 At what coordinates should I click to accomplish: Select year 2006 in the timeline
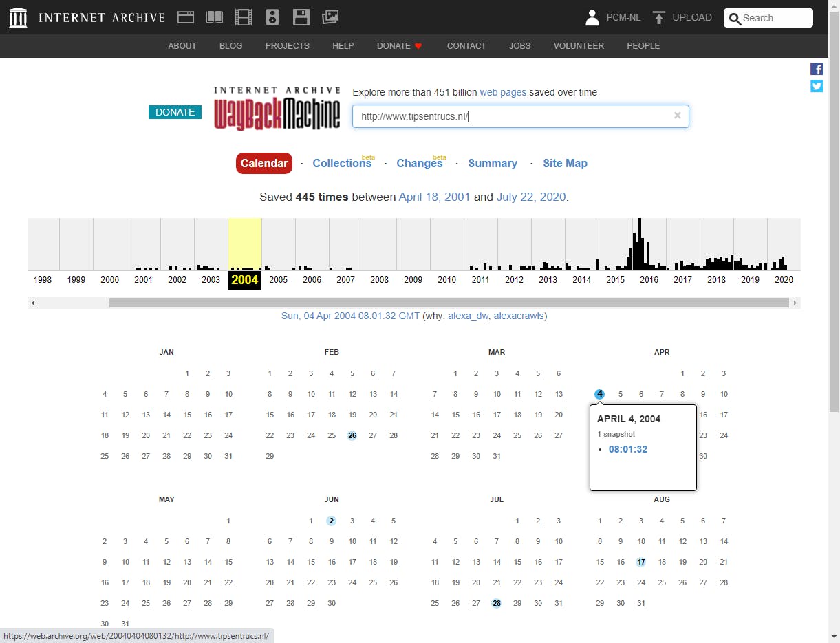[312, 280]
